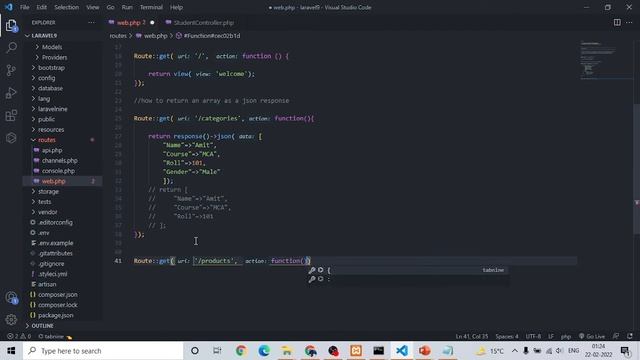This screenshot has width=640, height=360.
Task: Open PowerPoint from the taskbar
Action: pyautogui.click(x=424, y=351)
